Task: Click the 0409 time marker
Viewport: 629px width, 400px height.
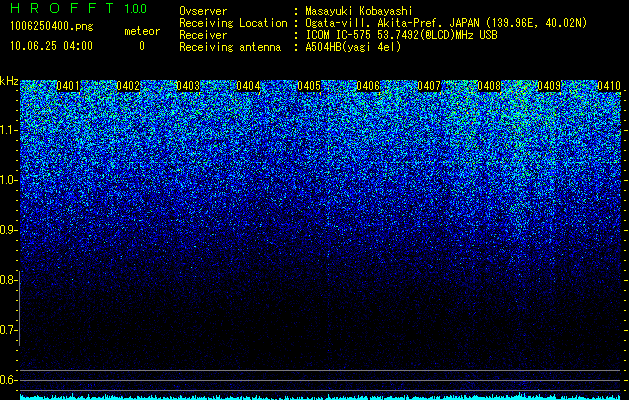Action: pyautogui.click(x=549, y=86)
